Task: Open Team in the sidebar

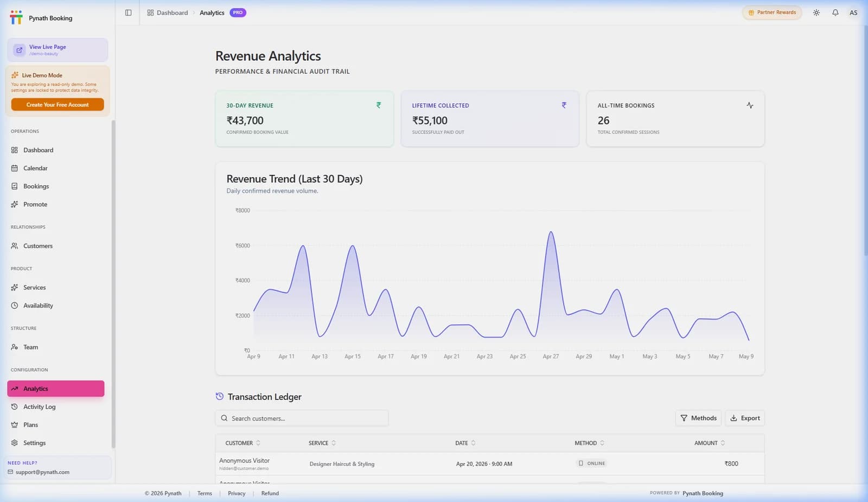Action: click(x=55, y=347)
